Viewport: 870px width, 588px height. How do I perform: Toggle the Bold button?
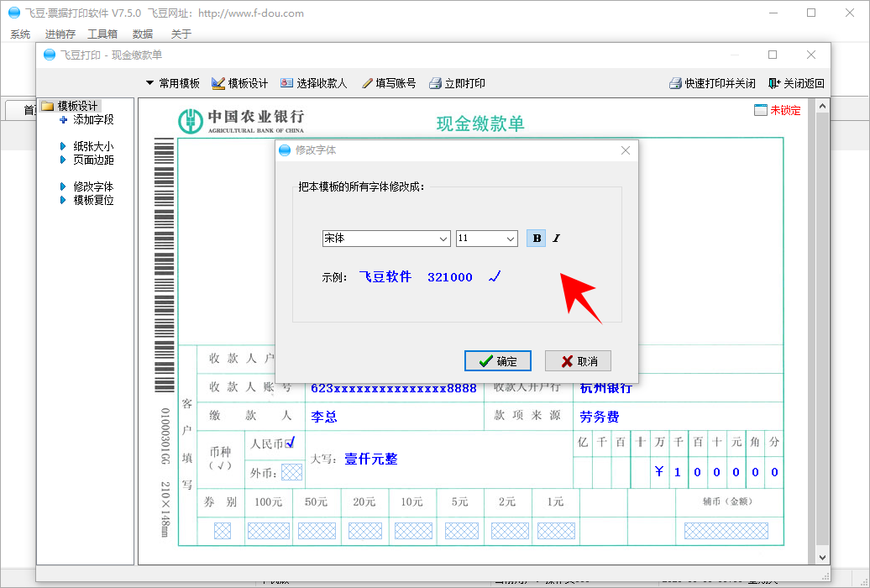536,239
